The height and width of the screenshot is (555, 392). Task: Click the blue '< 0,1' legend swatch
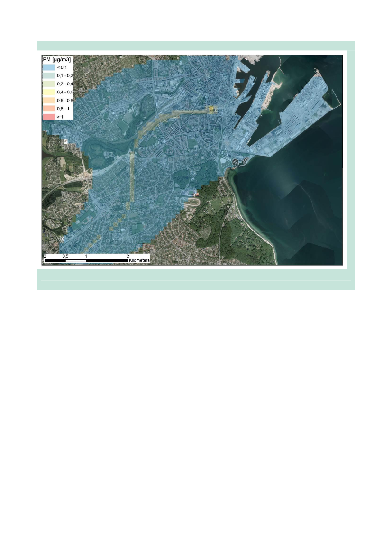[49, 67]
